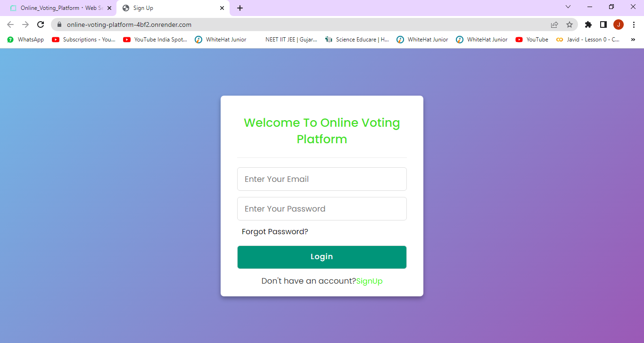644x343 pixels.
Task: Open the YouTube bookmark
Action: (532, 40)
